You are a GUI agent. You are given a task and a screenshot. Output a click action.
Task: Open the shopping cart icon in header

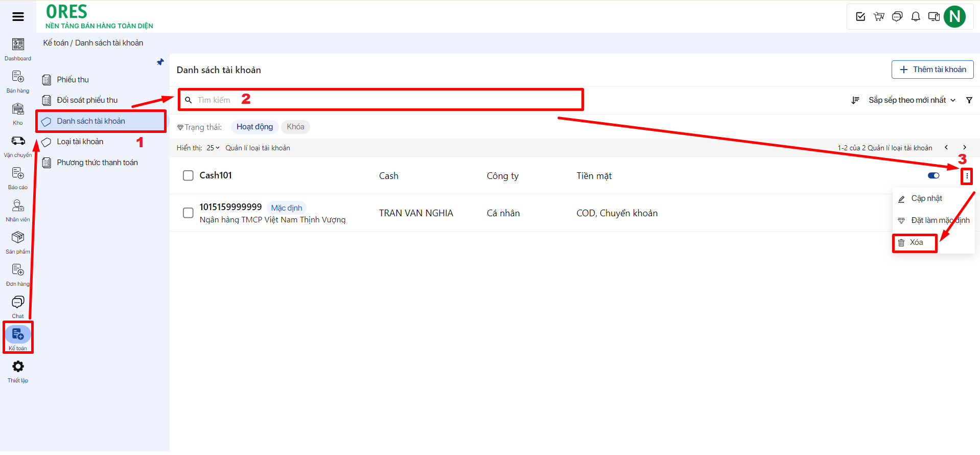point(879,17)
